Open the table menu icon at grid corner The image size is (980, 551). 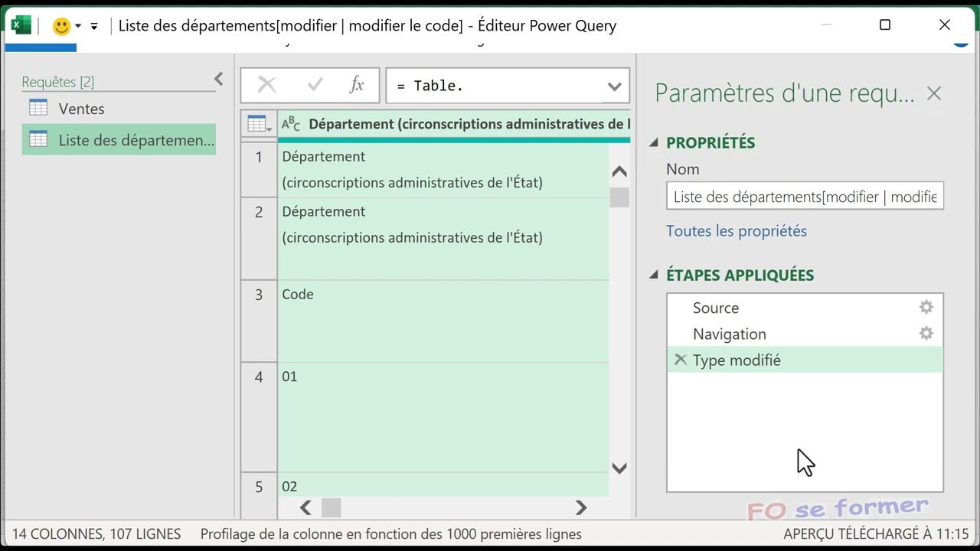(260, 124)
